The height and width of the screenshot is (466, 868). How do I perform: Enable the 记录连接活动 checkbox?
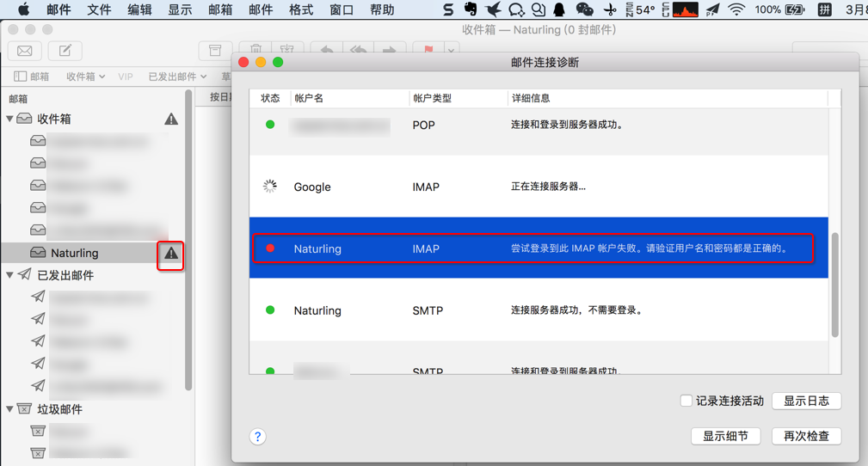686,401
